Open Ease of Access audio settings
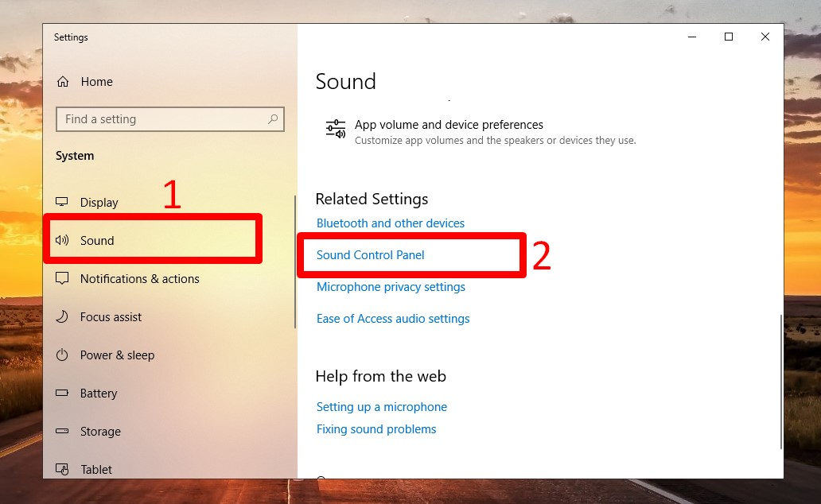The height and width of the screenshot is (504, 821). (393, 319)
